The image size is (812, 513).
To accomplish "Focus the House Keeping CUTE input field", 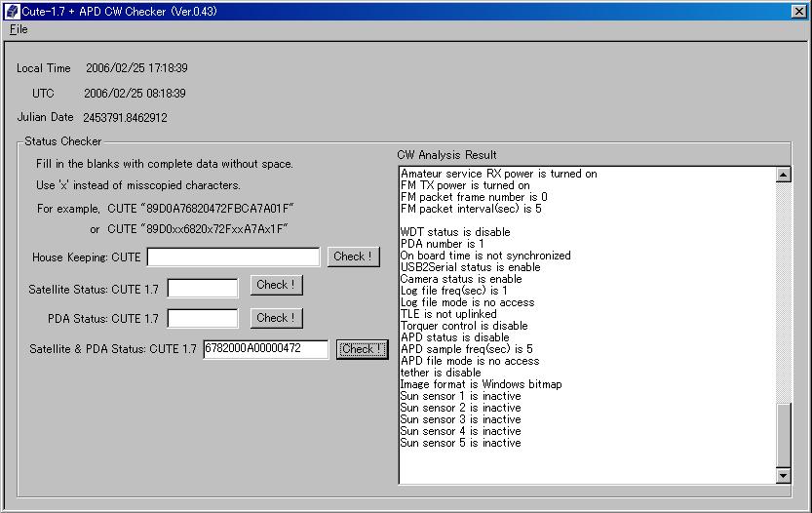I will coord(234,257).
